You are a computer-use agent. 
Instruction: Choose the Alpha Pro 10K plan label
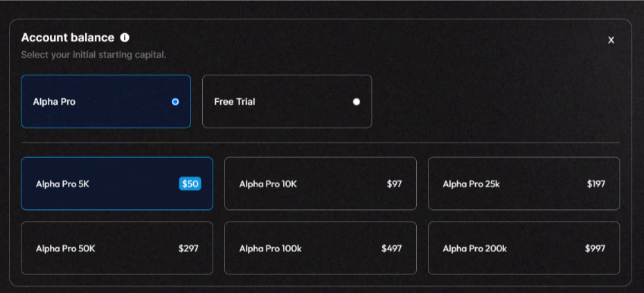[x=268, y=184]
